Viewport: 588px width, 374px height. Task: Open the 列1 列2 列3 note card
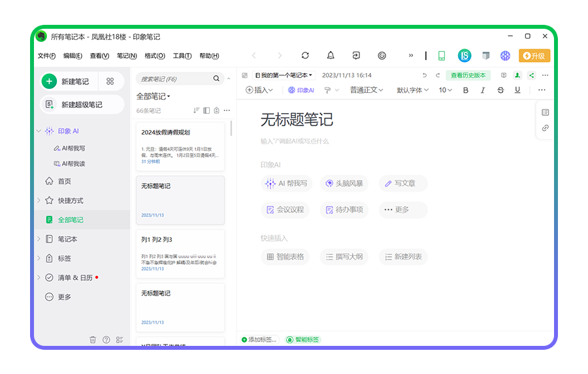[x=180, y=254]
